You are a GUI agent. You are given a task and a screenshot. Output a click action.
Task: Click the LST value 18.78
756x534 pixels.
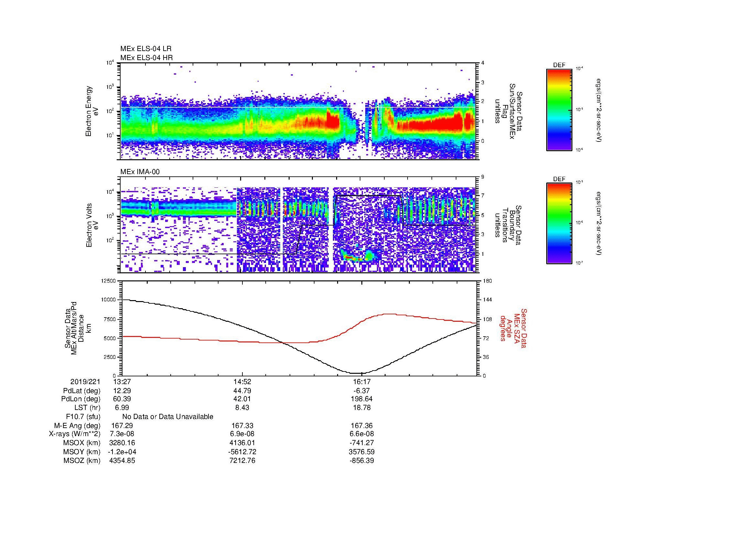pyautogui.click(x=362, y=408)
